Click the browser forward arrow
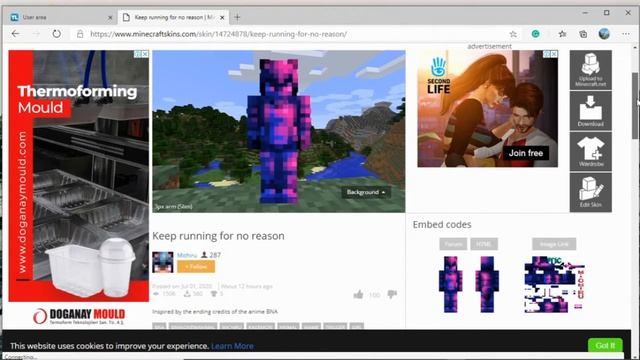This screenshot has width=640, height=360. (x=36, y=34)
